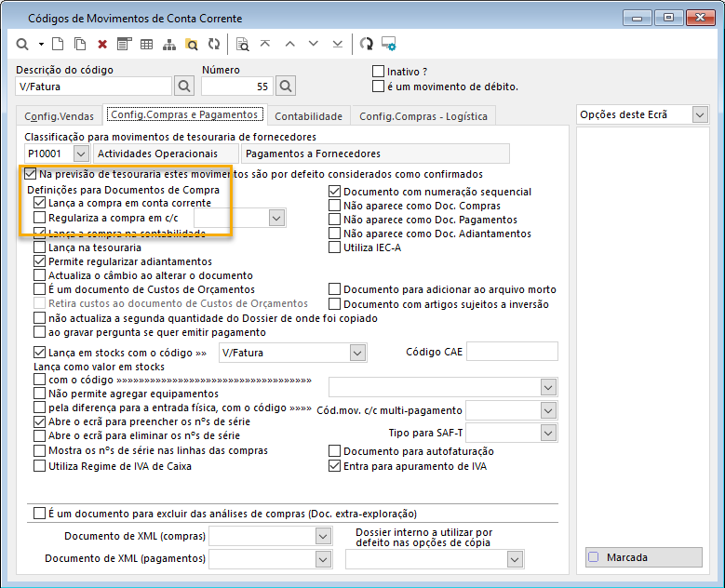Minimize the Códigos de Movimentos window
Image resolution: width=725 pixels, height=588 pixels.
point(638,18)
